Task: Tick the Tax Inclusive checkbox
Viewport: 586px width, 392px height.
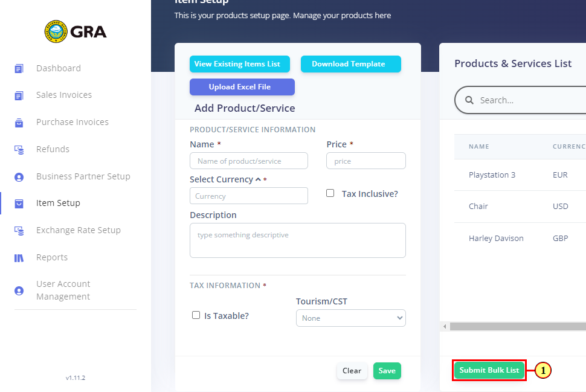Action: pos(330,193)
